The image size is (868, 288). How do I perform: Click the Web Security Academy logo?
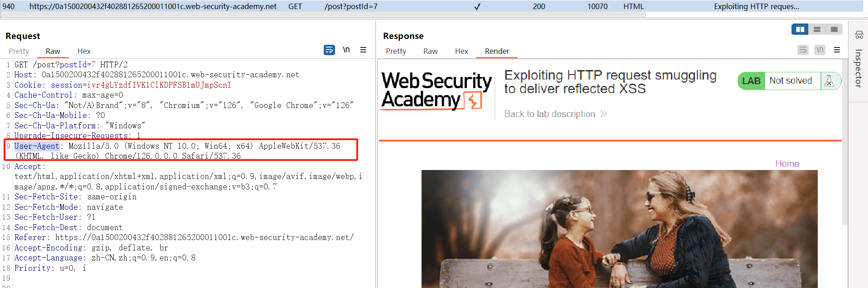point(436,91)
